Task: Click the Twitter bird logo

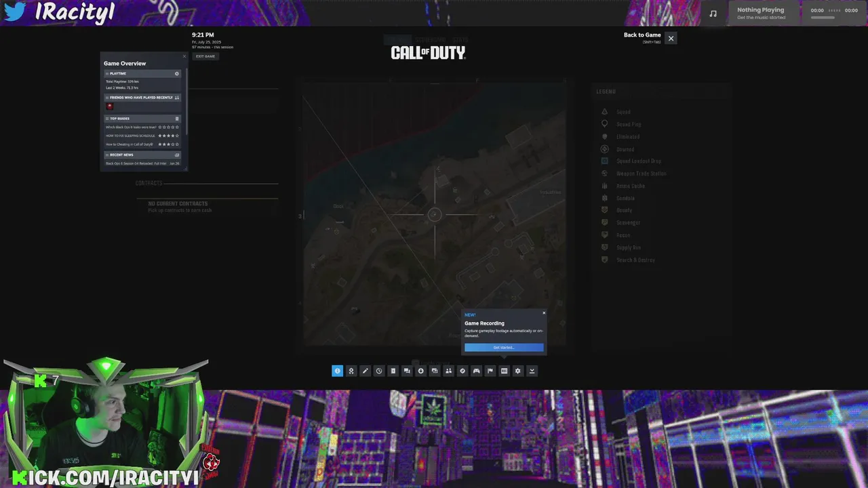Action: [15, 12]
